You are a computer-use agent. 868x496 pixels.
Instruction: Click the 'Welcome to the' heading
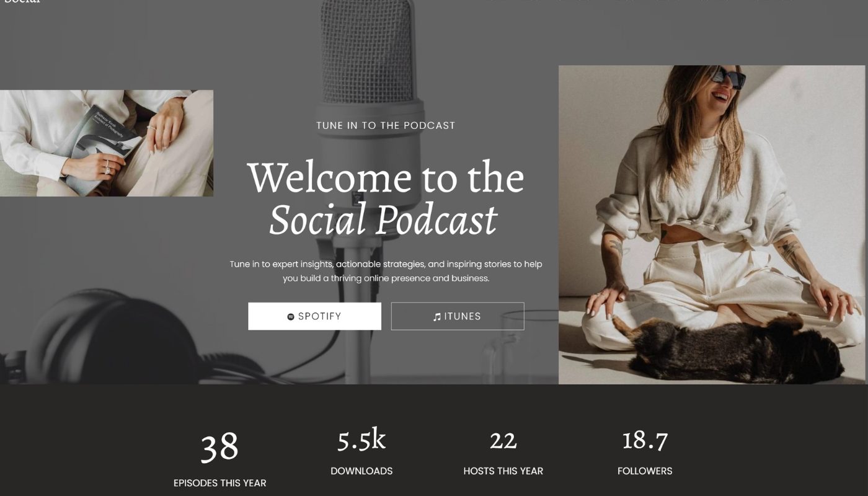coord(386,178)
